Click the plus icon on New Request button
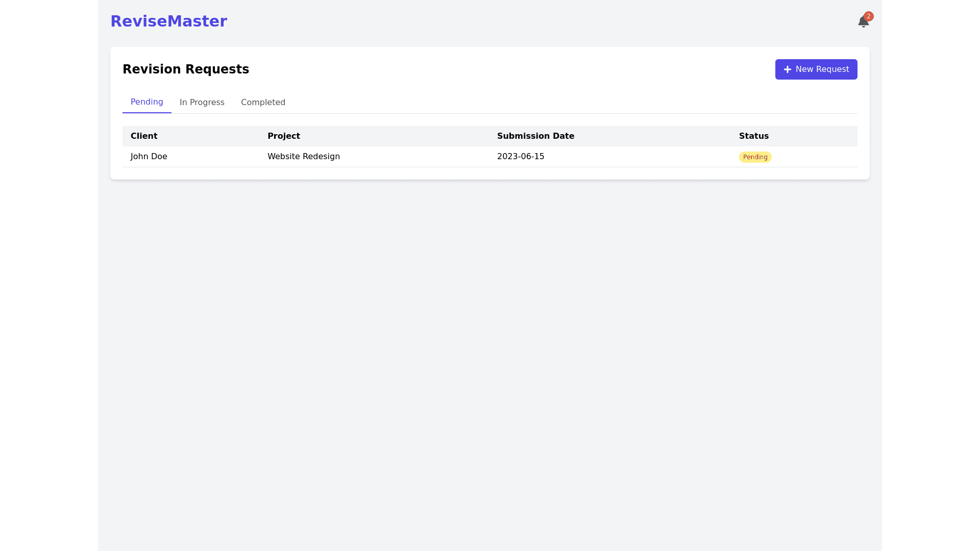Screen dimensions: 980x551 coord(787,69)
